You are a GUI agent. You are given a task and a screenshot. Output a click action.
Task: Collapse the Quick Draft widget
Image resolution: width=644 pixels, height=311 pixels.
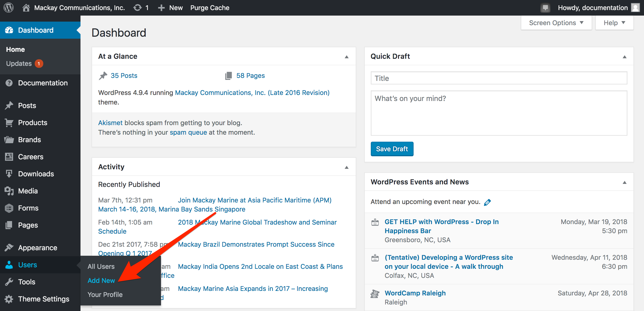625,57
